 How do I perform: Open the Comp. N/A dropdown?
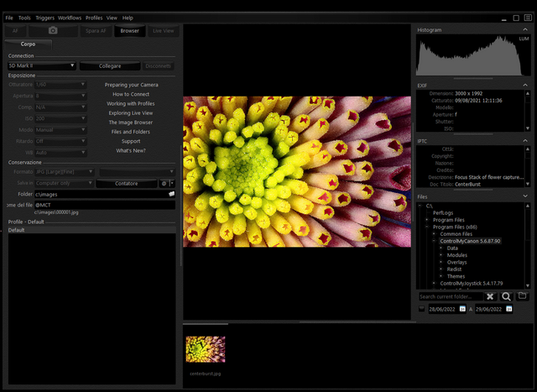(60, 107)
